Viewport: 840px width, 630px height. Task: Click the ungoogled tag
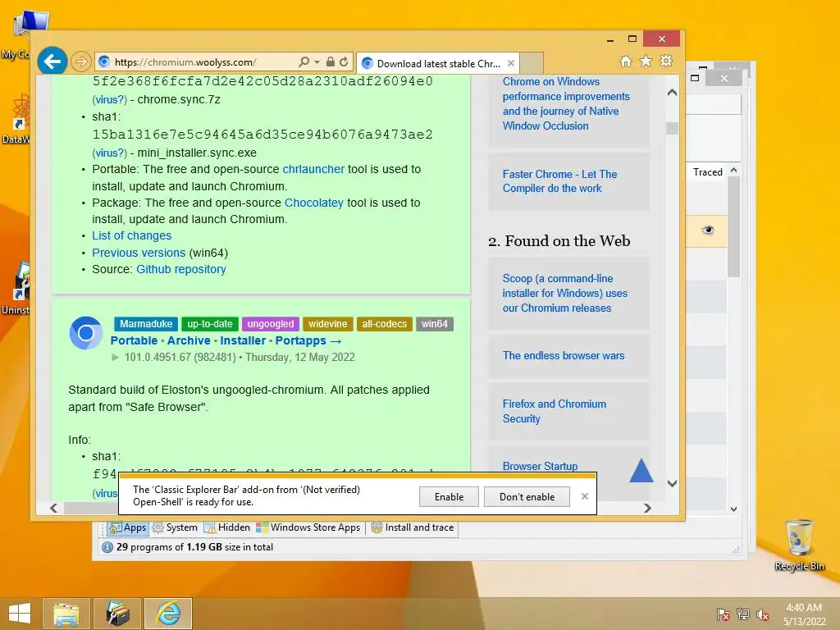(x=271, y=324)
